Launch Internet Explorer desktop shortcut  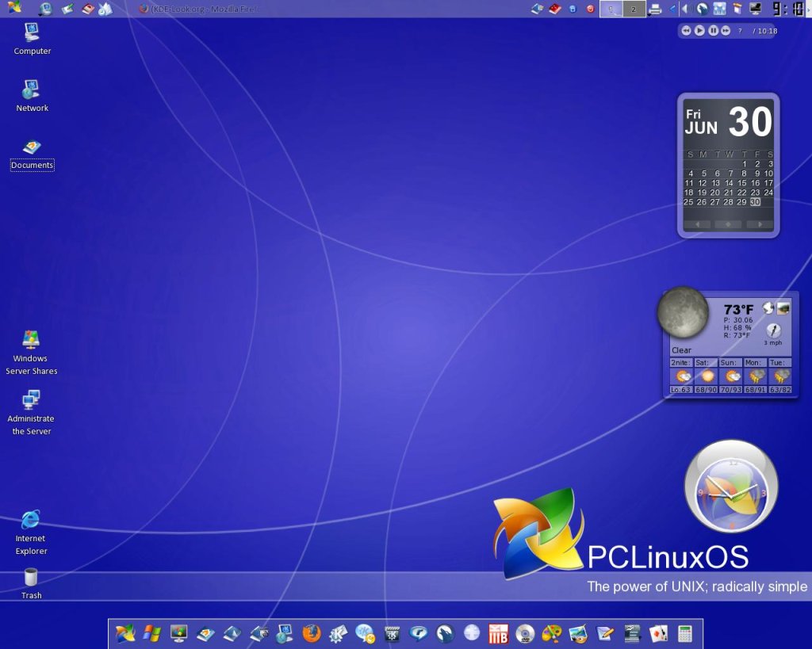(x=31, y=532)
